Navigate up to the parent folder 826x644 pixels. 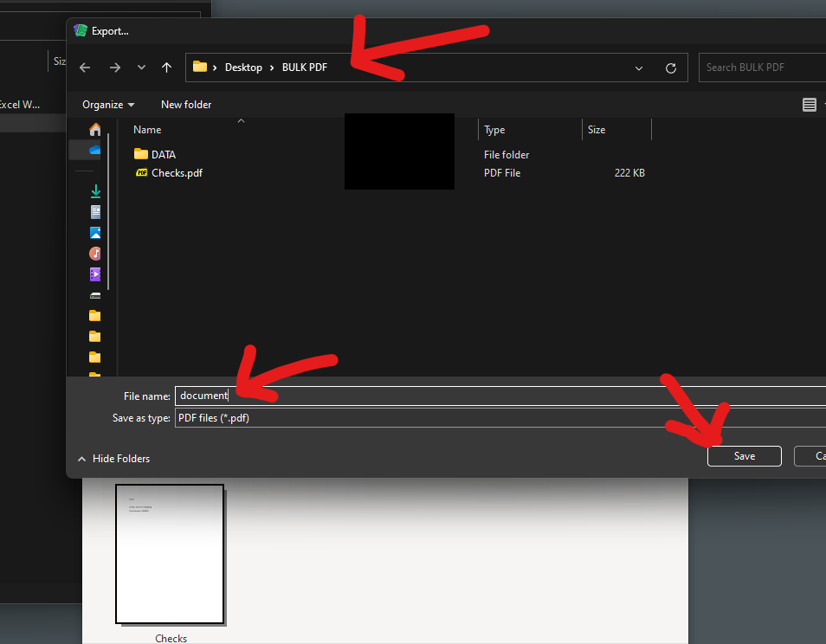(166, 67)
